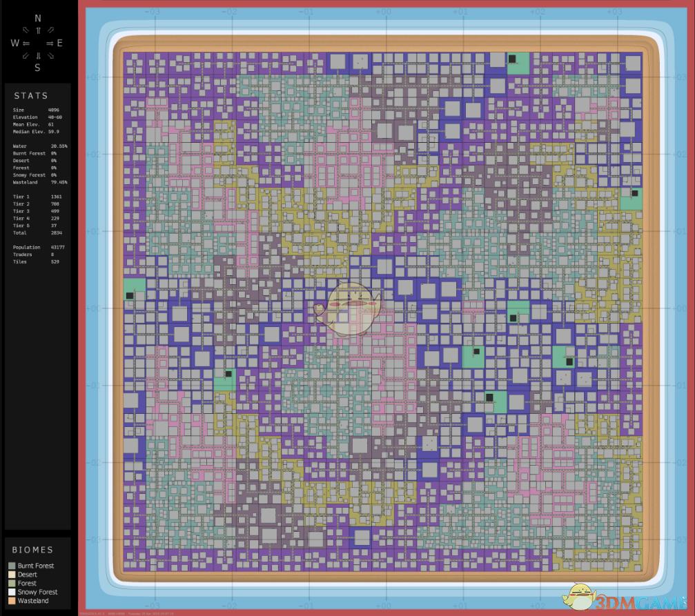The width and height of the screenshot is (695, 616).
Task: Click the '+00' grid label on left edge
Action: click(x=94, y=308)
